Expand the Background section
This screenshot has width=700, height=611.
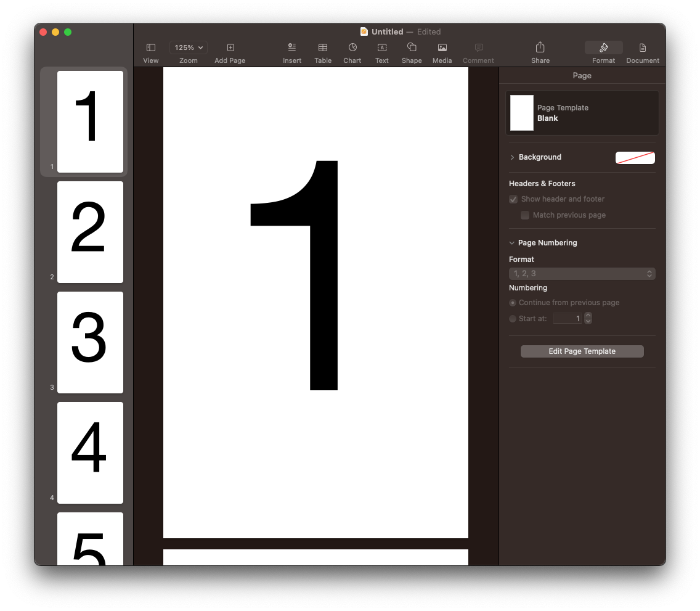tap(512, 157)
